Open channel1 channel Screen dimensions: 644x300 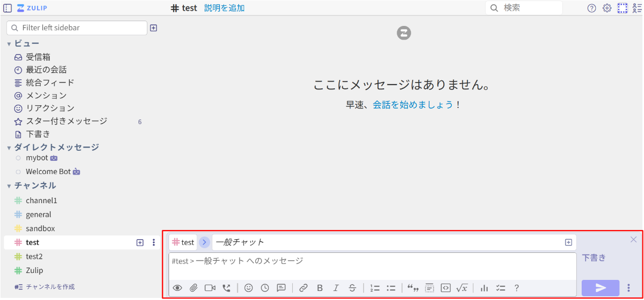click(41, 201)
